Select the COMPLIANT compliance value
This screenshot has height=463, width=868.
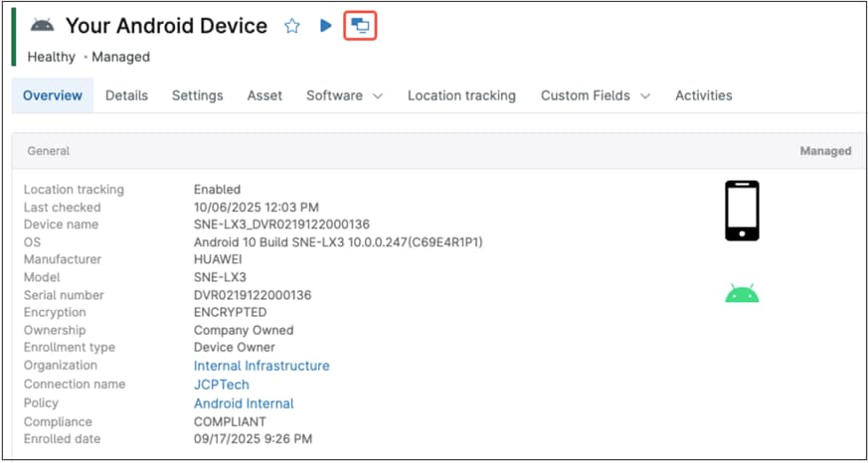click(230, 422)
